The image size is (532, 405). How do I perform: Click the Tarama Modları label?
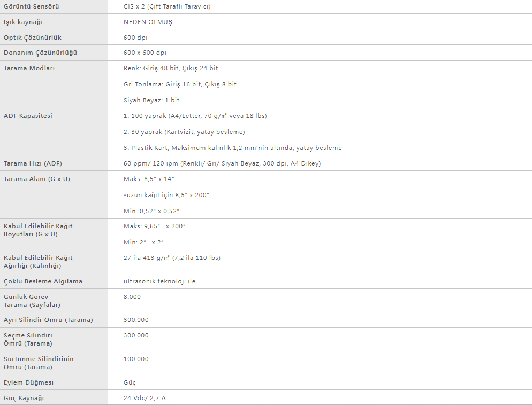[x=29, y=68]
